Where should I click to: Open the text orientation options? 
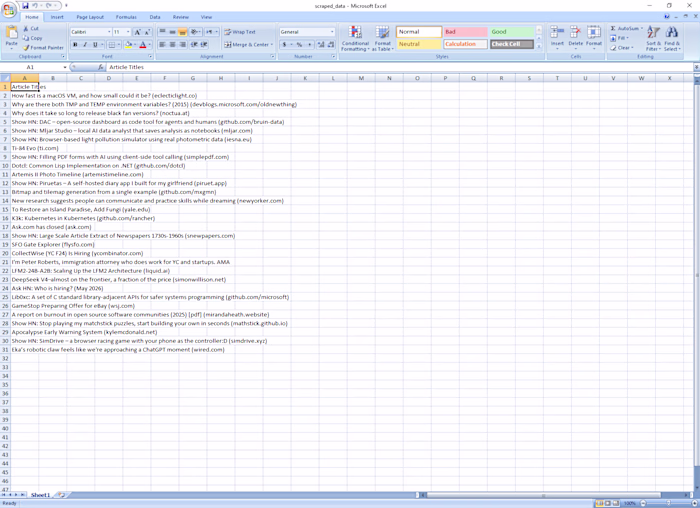point(195,32)
